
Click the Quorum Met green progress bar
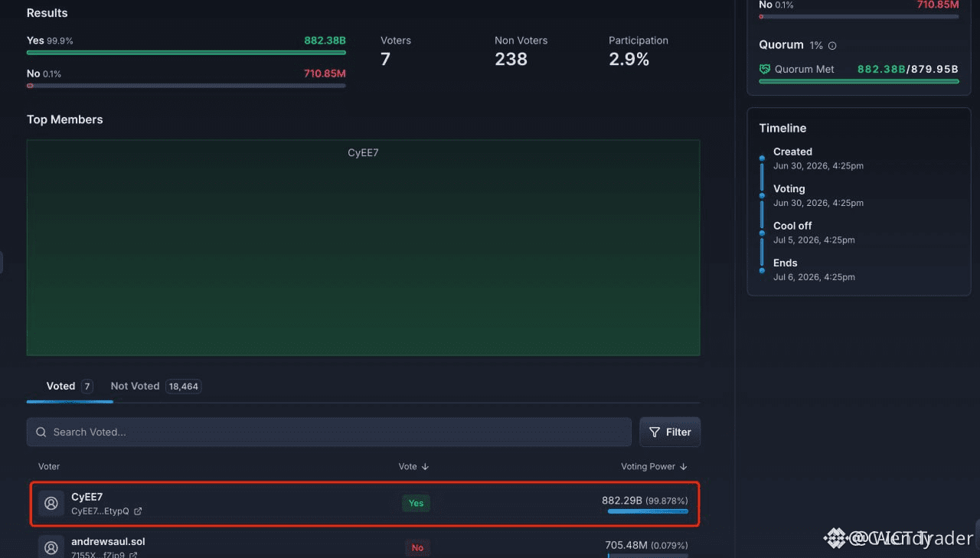click(859, 81)
